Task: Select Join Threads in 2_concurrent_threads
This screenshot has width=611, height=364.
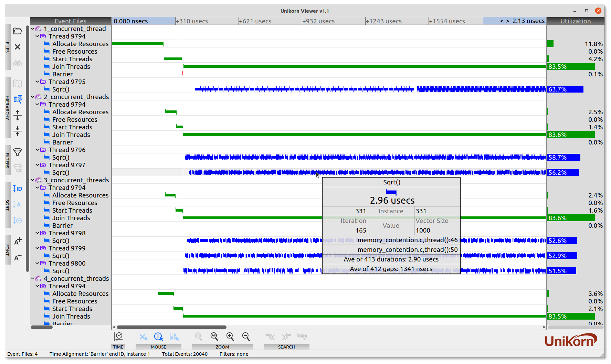Action: click(71, 135)
